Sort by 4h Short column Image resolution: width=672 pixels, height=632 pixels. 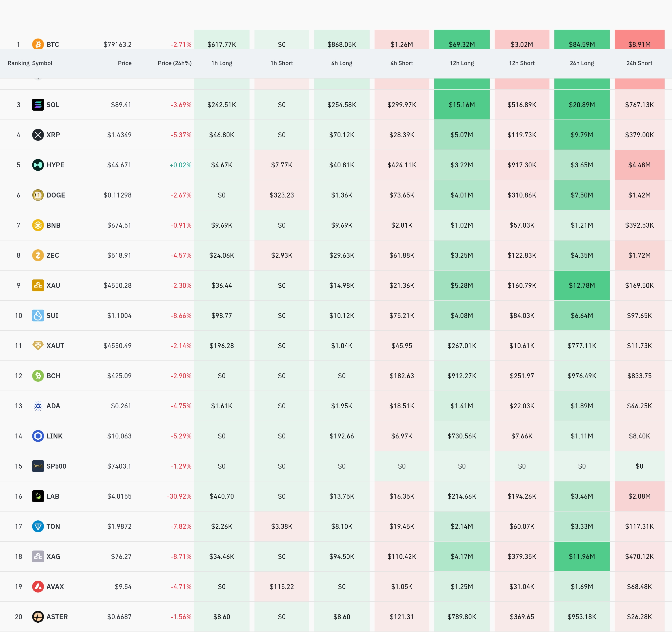click(402, 63)
